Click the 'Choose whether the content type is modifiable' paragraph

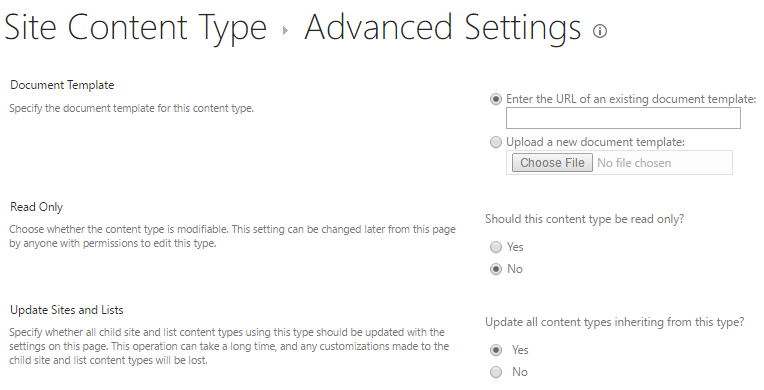click(x=232, y=236)
